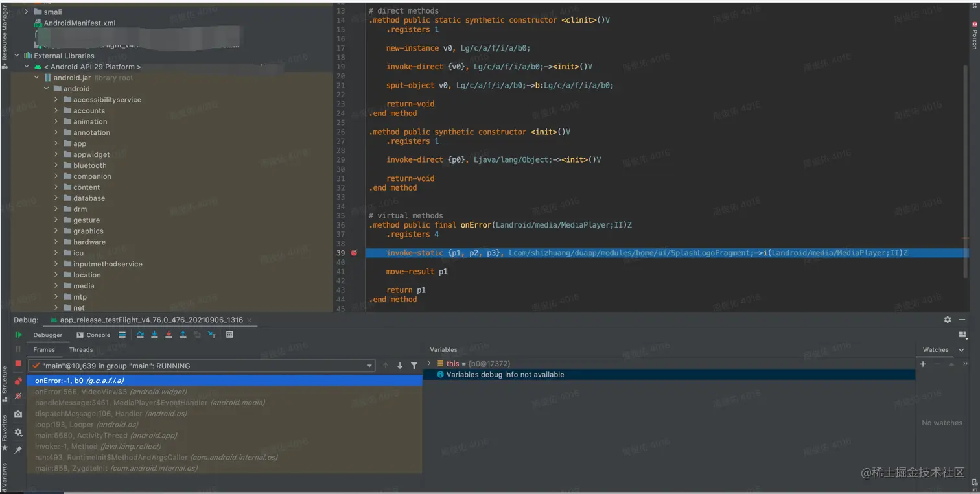Expand the media folder
Screen dimensions: 980x494
56,286
